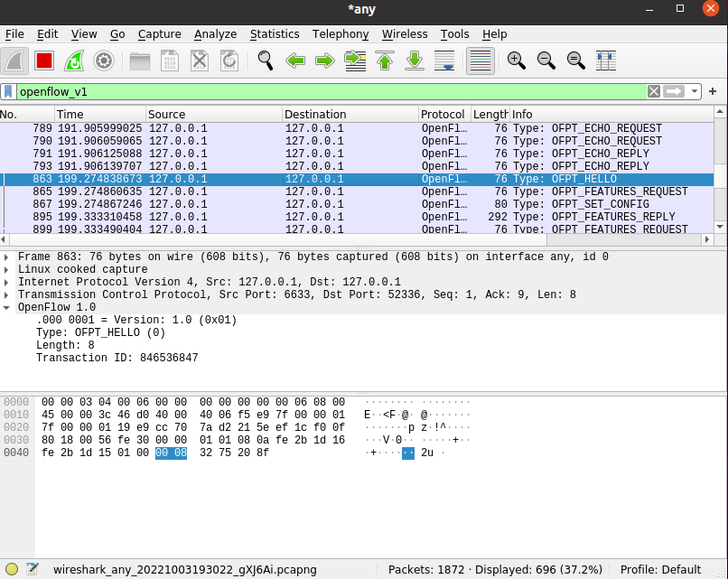Select packet 793 OFPT_ECHO_REPLY row
Image resolution: width=728 pixels, height=579 pixels.
357,166
